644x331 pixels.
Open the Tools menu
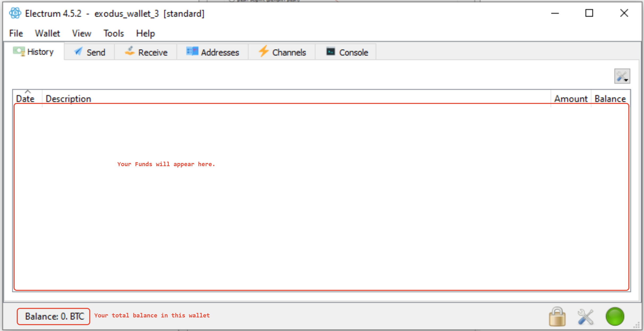click(x=114, y=33)
